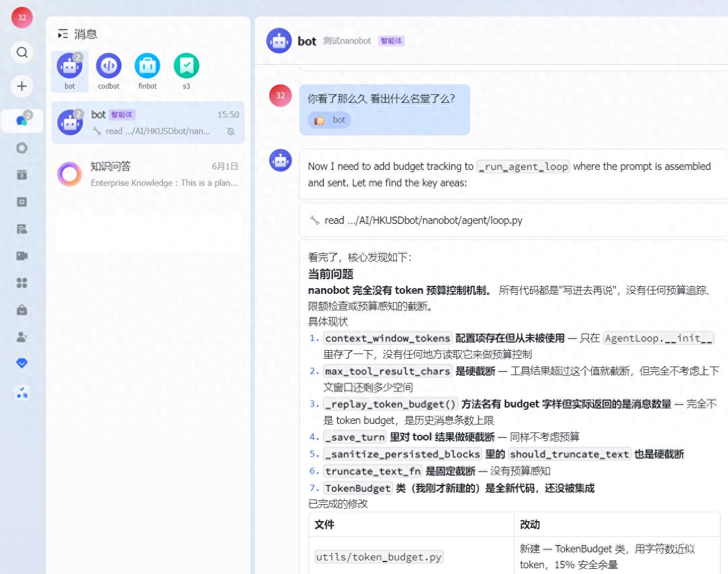Open the 知识问答 conversation
Screen dimensions: 728x574
[x=148, y=174]
